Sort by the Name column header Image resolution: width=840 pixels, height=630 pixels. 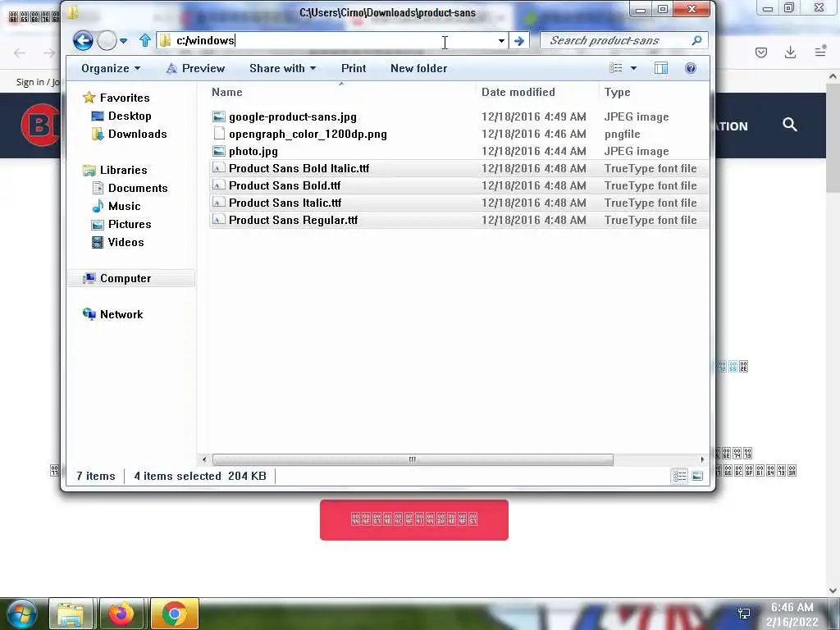(x=341, y=92)
